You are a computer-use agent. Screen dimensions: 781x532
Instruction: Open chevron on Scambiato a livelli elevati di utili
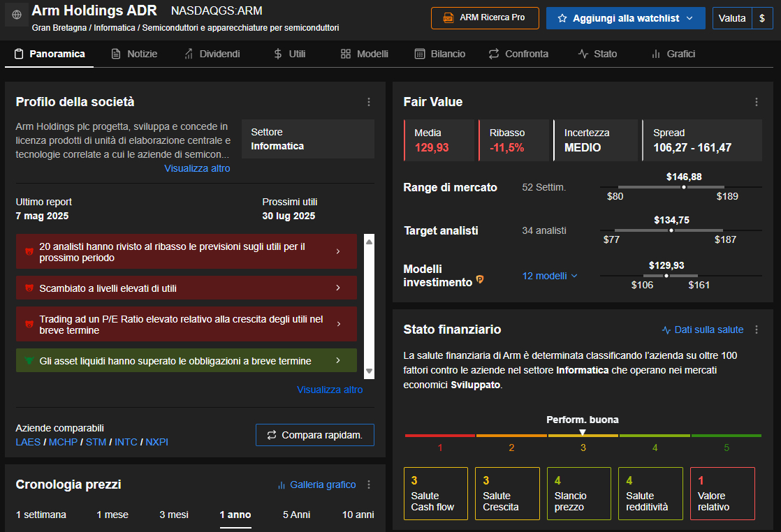point(338,288)
